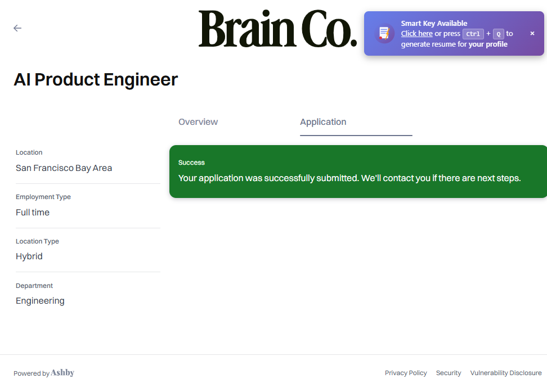Click the Ashby logo in footer
Screen dimensions: 547x392
(62, 373)
